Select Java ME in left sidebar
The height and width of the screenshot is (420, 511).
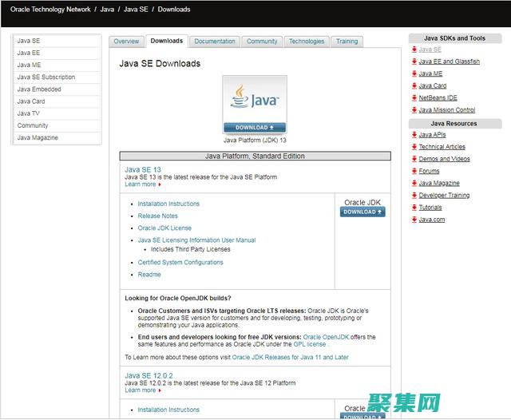point(57,65)
